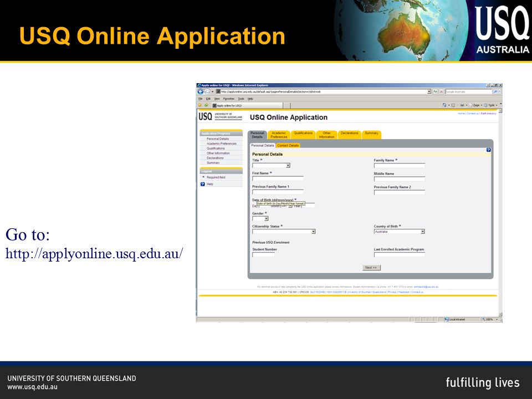The image size is (532, 399).
Task: Click Qualifications in sidebar list
Action: [216, 149]
